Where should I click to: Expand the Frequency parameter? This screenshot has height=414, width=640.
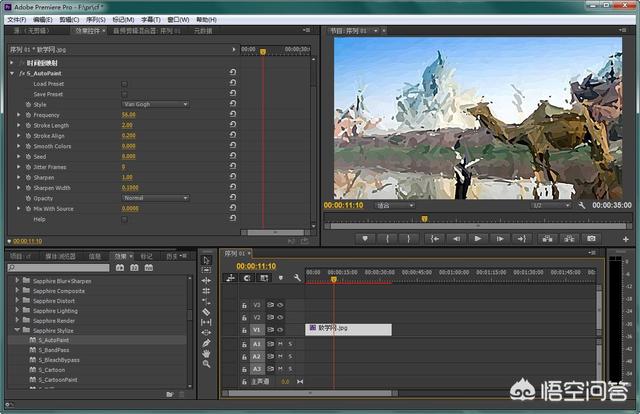(x=19, y=115)
